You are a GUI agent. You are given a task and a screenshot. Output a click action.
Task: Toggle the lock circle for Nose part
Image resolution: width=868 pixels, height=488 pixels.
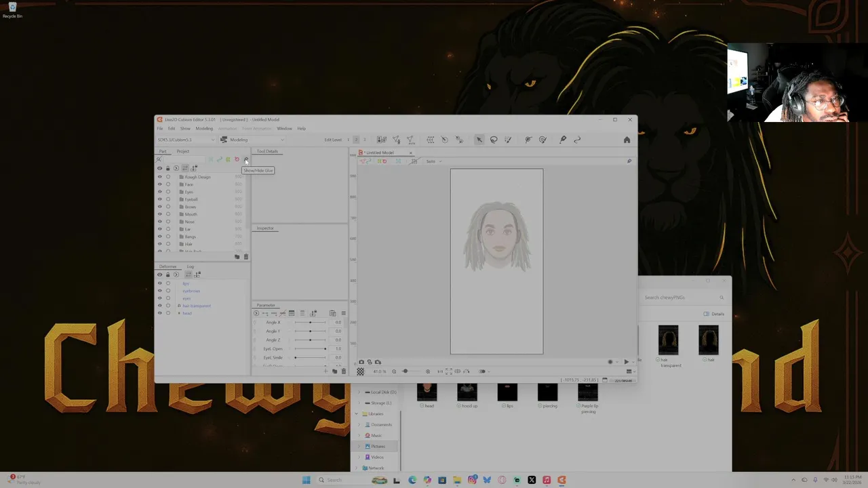[168, 222]
